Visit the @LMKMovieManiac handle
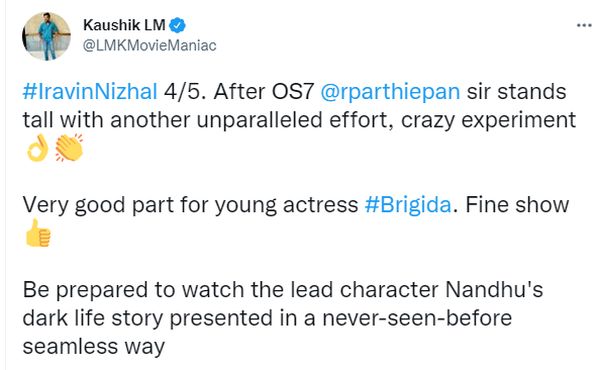The image size is (600, 370). [x=150, y=45]
